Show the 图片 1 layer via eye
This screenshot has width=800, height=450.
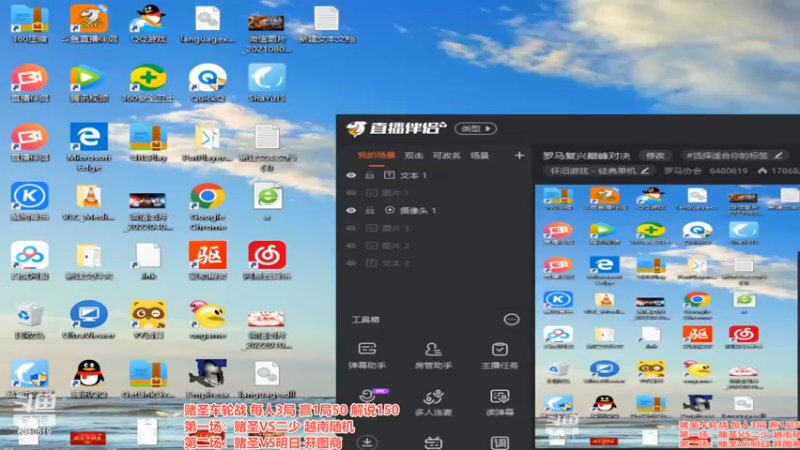351,193
